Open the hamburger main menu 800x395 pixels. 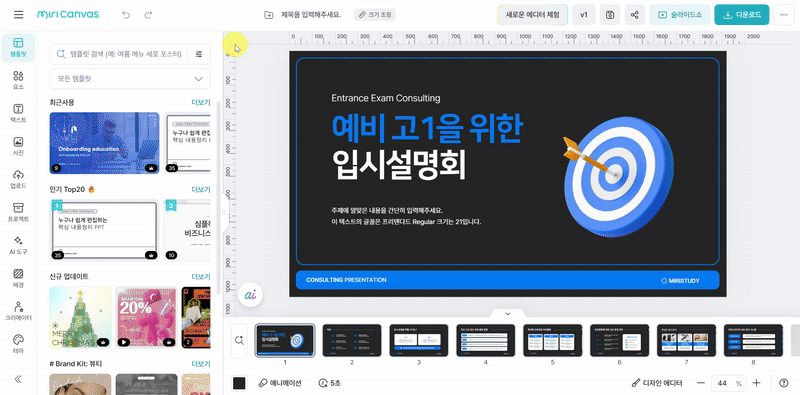point(18,15)
